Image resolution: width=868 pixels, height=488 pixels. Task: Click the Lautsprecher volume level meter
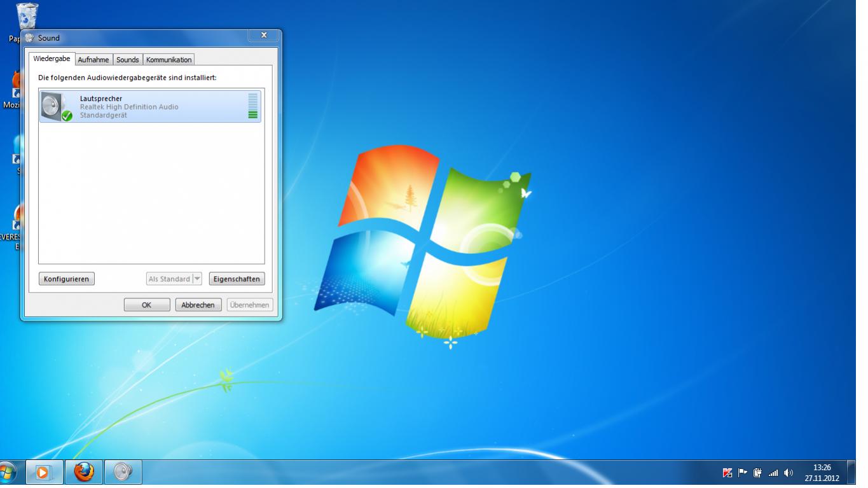(253, 106)
